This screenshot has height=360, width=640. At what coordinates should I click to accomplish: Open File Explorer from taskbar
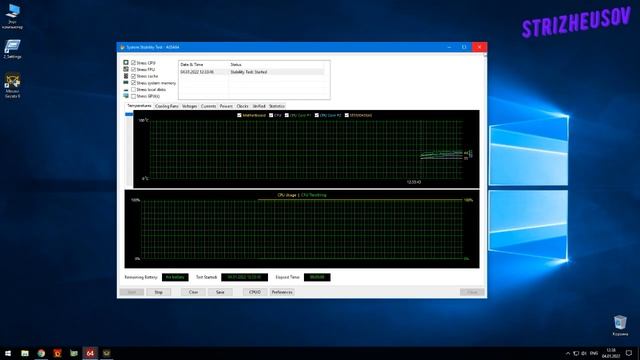25,353
